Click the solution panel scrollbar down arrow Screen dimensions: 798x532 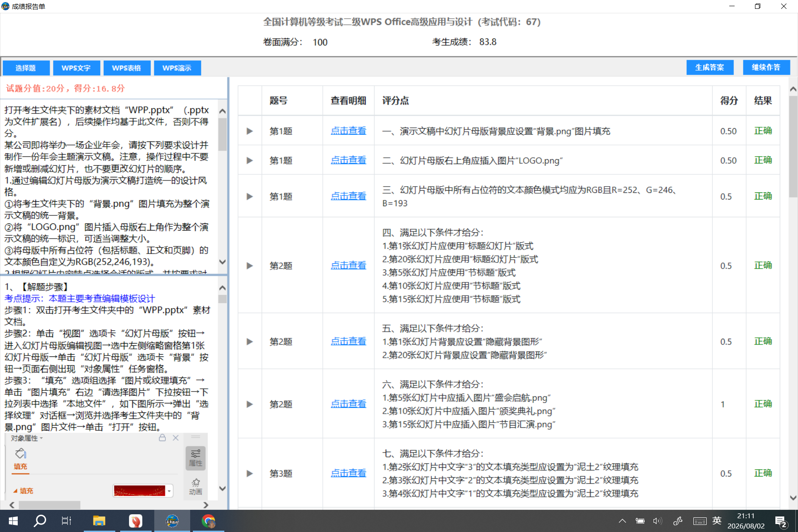[223, 489]
